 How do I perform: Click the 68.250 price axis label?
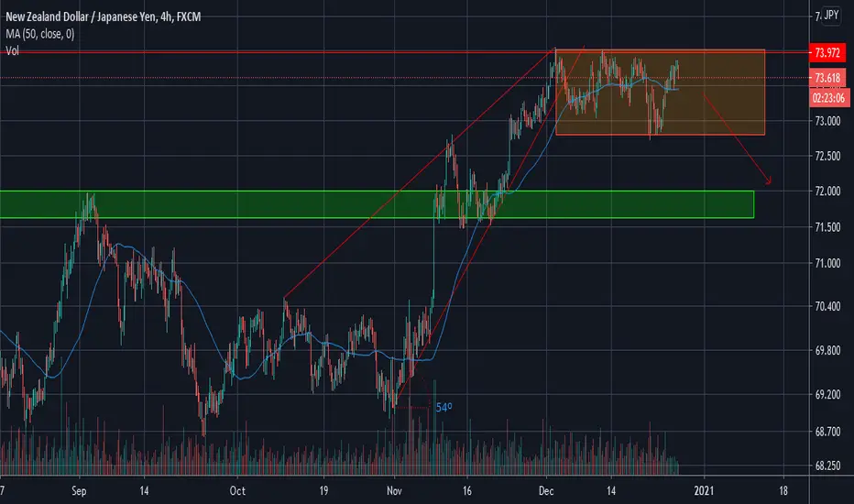coord(827,466)
